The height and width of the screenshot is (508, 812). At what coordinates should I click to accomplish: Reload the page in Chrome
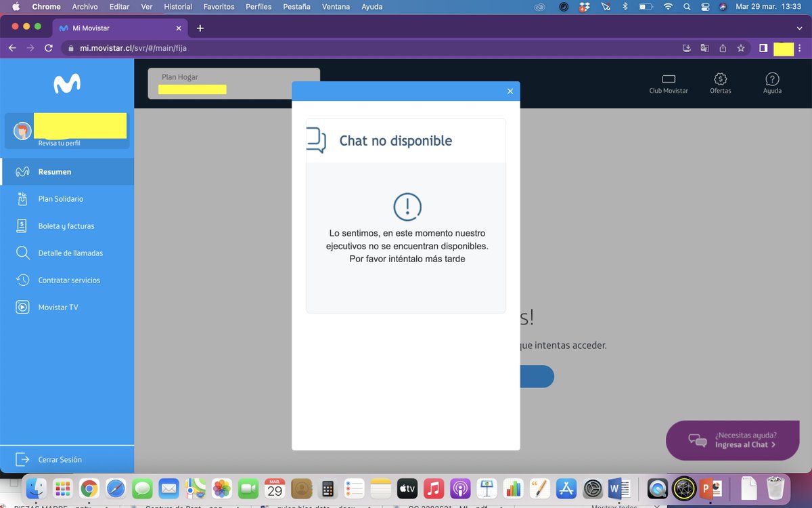pyautogui.click(x=48, y=48)
